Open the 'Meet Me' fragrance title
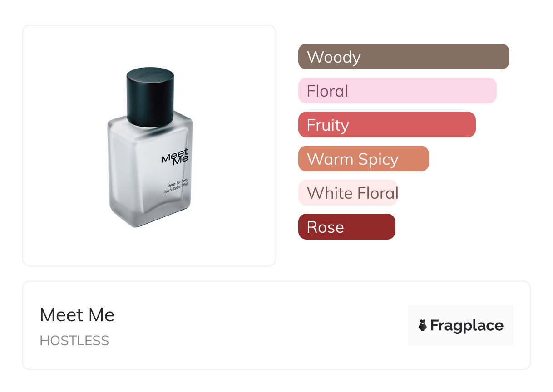This screenshot has width=553, height=392. 77,315
